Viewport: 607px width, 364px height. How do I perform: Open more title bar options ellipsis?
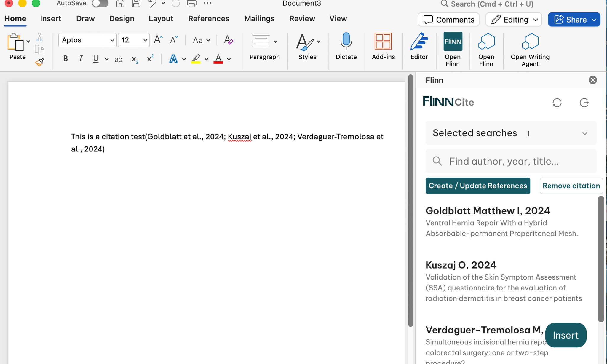208,3
